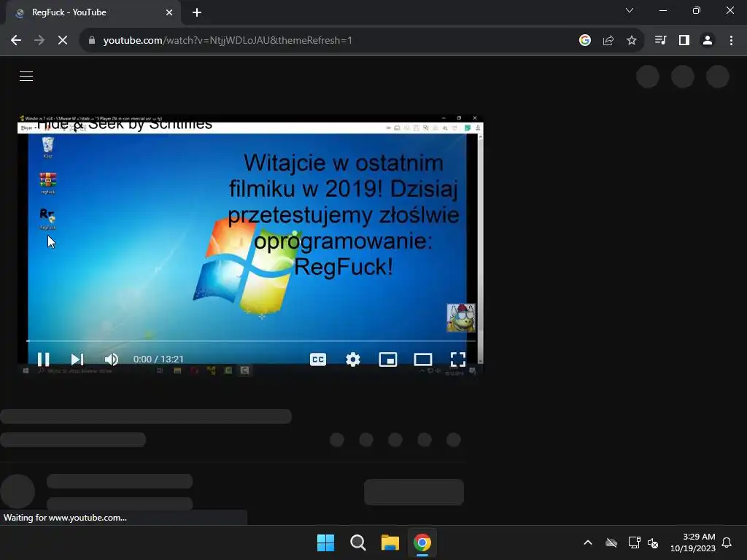Viewport: 747px width, 560px height.
Task: Open the tab search dropdown
Action: click(x=629, y=10)
